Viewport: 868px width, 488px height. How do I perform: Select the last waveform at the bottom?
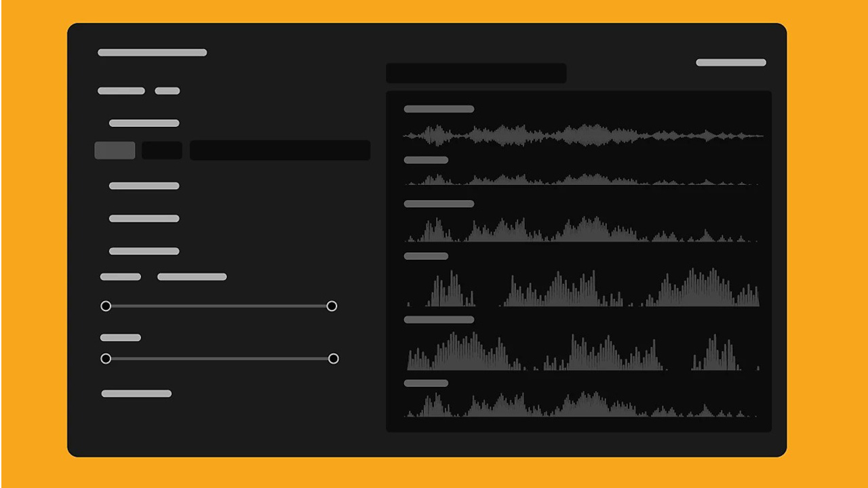click(583, 407)
